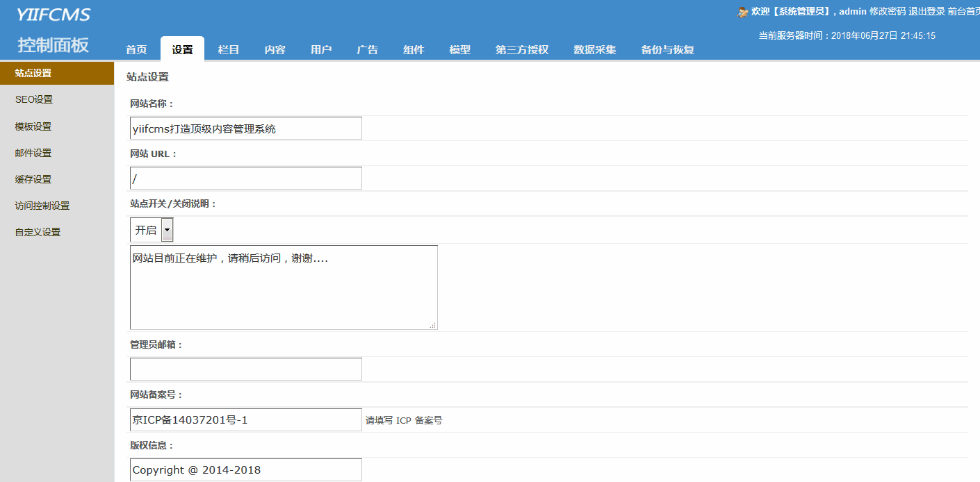
Task: Open 邮件设置 sidebar item
Action: [33, 153]
